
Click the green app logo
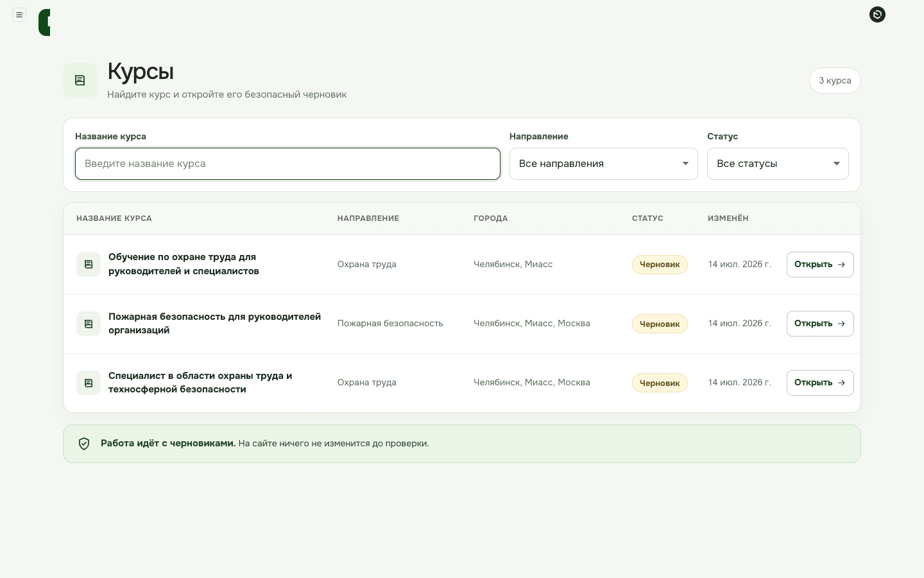[x=44, y=22]
